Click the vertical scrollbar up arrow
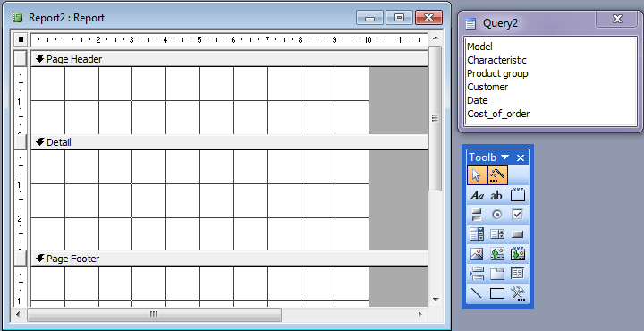Image resolution: width=644 pixels, height=331 pixels. click(x=436, y=38)
